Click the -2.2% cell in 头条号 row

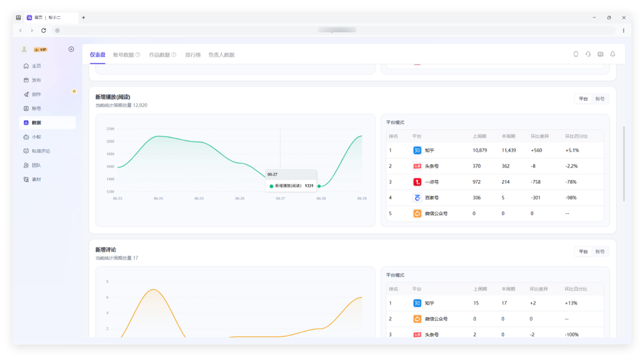[571, 166]
